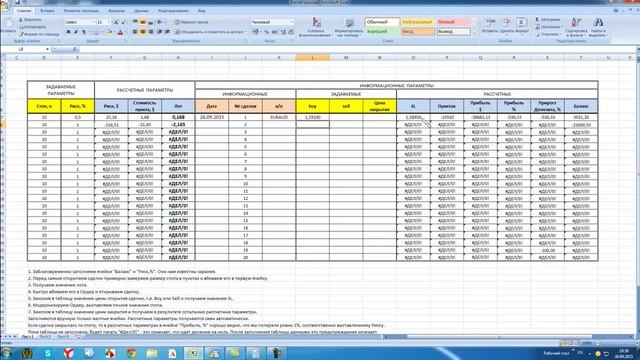This screenshot has width=640, height=360.
Task: Open Yandex browser from the taskbar
Action: click(69, 353)
